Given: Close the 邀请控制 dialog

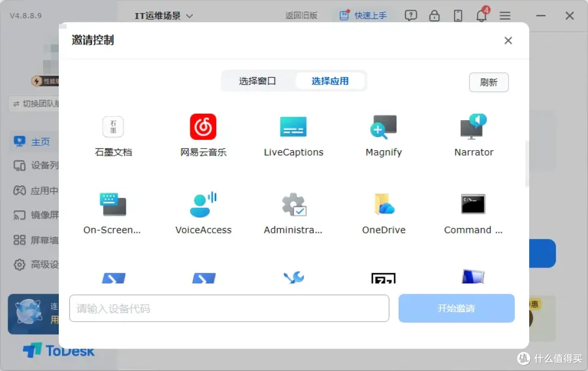Looking at the screenshot, I should tap(508, 40).
